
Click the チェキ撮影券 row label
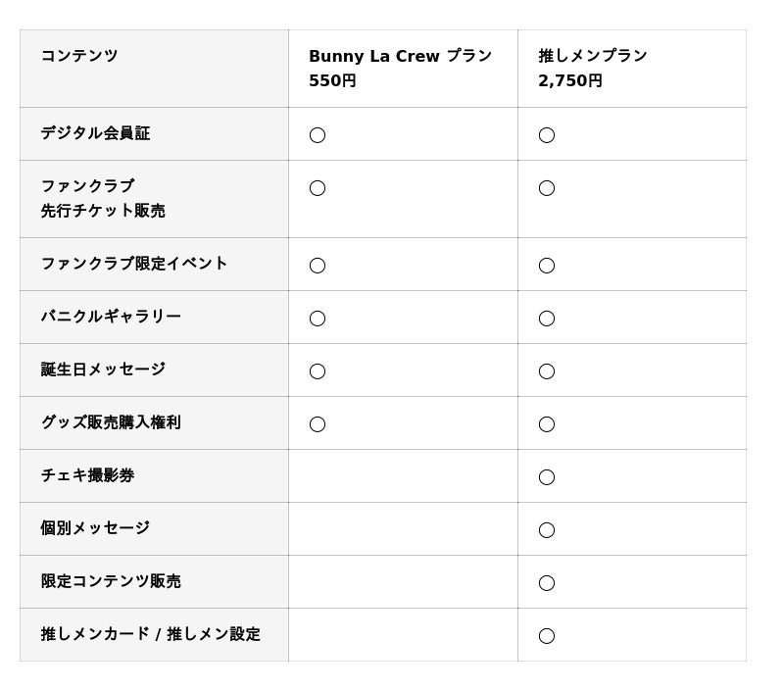[87, 475]
